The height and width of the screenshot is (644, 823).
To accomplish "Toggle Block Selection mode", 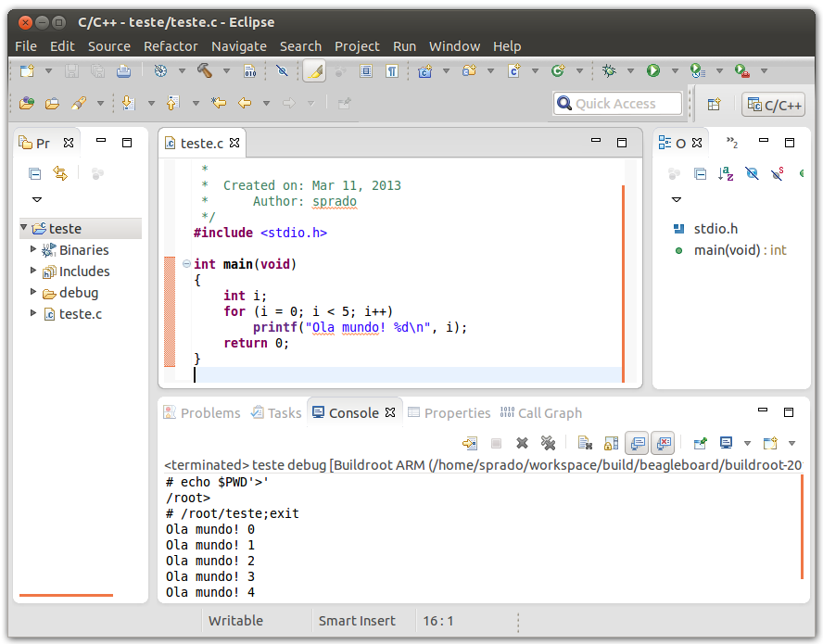I will (366, 70).
